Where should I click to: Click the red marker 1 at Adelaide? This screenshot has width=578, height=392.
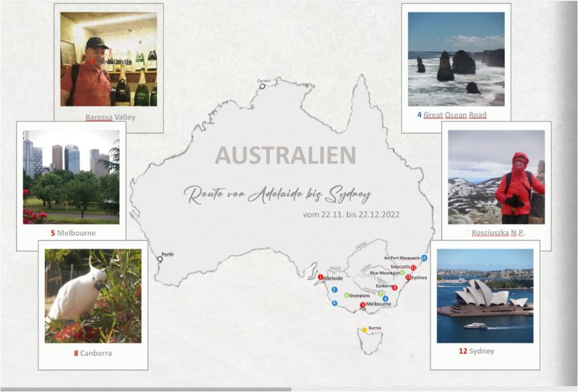320,277
